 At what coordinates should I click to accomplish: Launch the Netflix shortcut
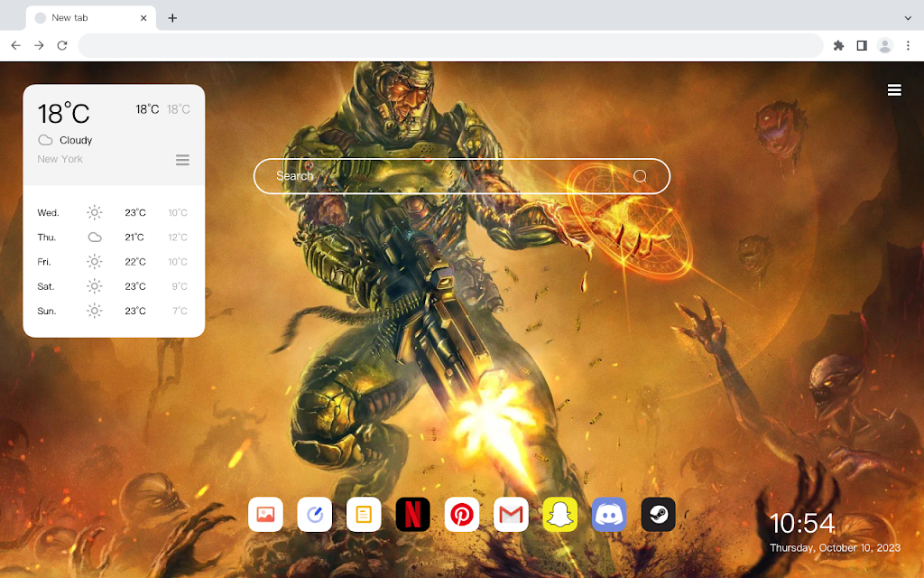pos(412,514)
